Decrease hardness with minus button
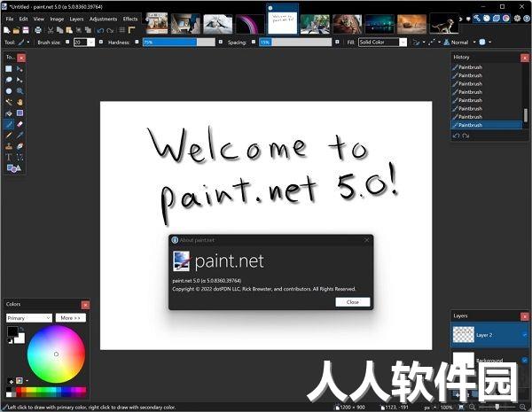 [137, 42]
